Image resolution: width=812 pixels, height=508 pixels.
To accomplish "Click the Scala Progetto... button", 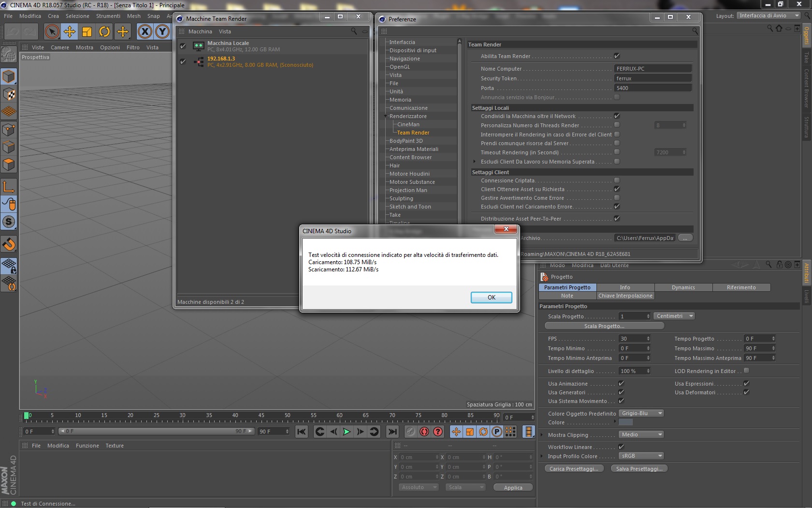I will [604, 326].
